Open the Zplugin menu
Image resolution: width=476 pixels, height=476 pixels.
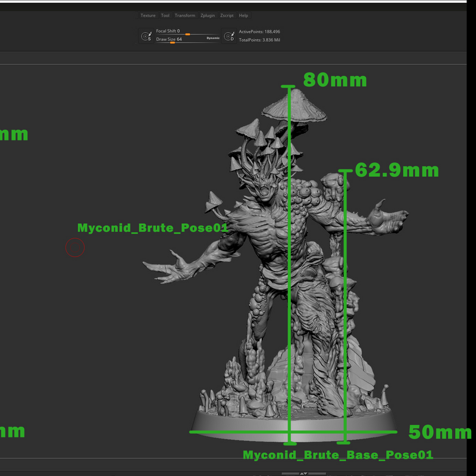click(208, 15)
